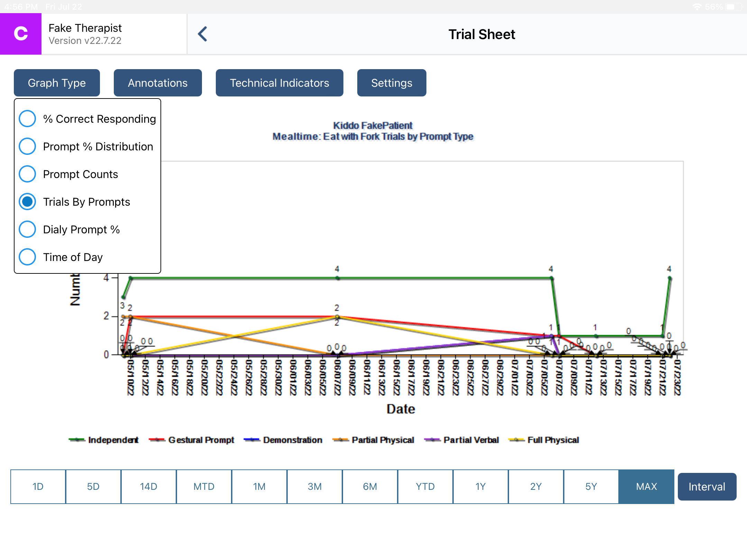The height and width of the screenshot is (560, 747).
Task: Select the Trials By Prompts option
Action: (27, 202)
